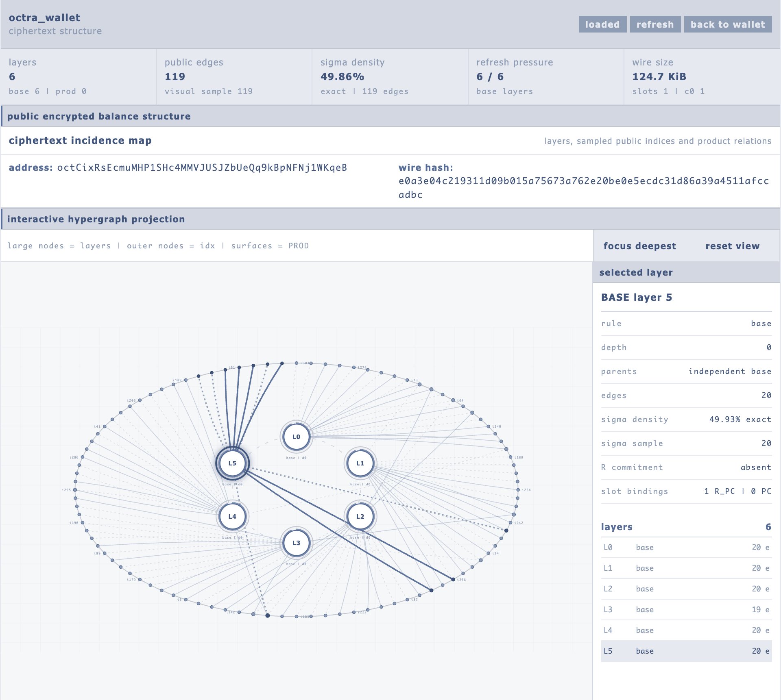Click outer index node i189
The width and height of the screenshot is (781, 700).
pyautogui.click(x=510, y=457)
